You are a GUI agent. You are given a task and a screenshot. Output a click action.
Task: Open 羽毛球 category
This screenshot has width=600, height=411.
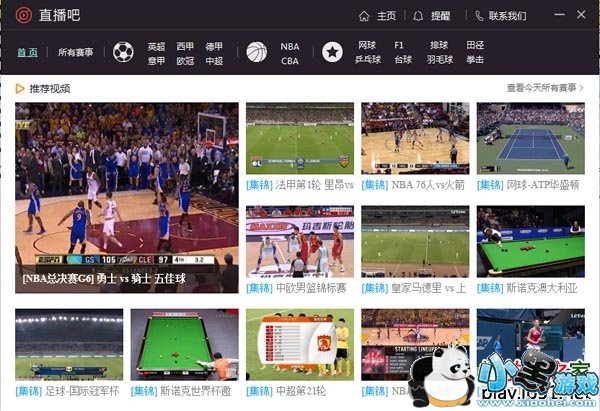pos(440,59)
